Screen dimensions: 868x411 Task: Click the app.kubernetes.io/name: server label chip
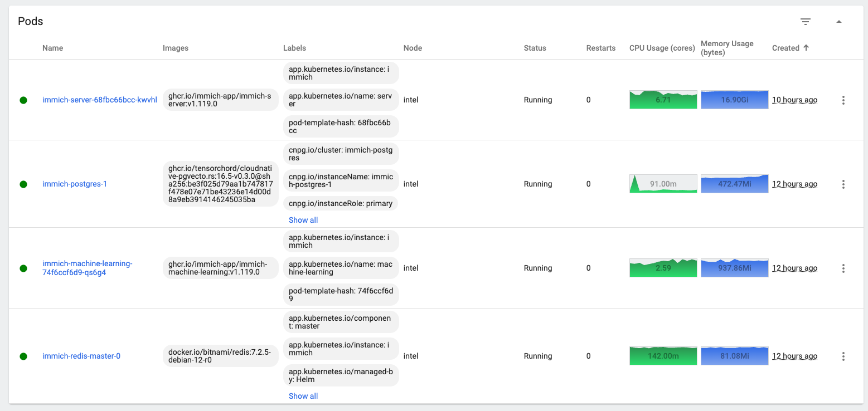(x=341, y=100)
